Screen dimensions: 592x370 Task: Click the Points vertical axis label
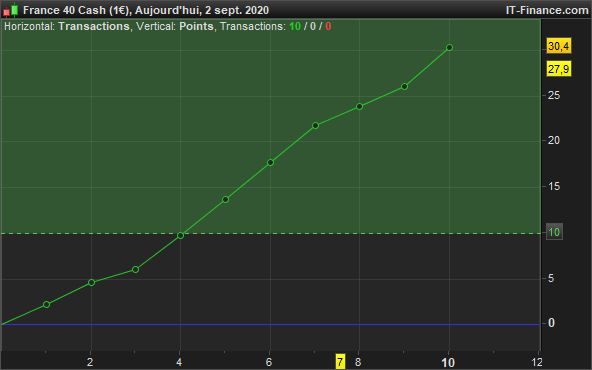click(x=196, y=26)
